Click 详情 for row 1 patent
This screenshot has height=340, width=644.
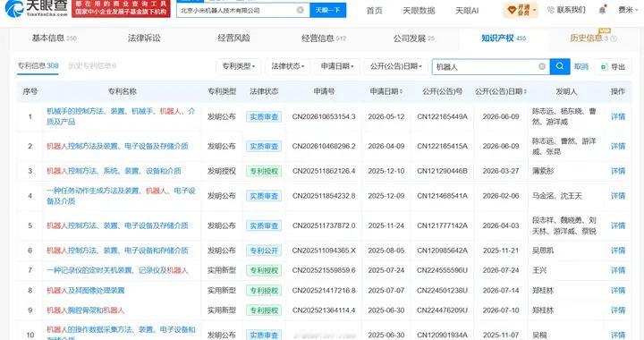pyautogui.click(x=618, y=116)
